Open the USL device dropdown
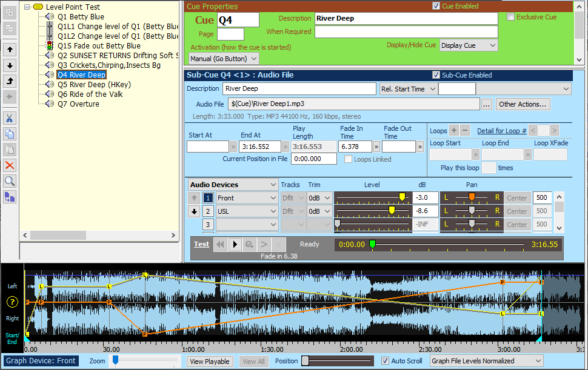The width and height of the screenshot is (588, 370). click(x=247, y=211)
